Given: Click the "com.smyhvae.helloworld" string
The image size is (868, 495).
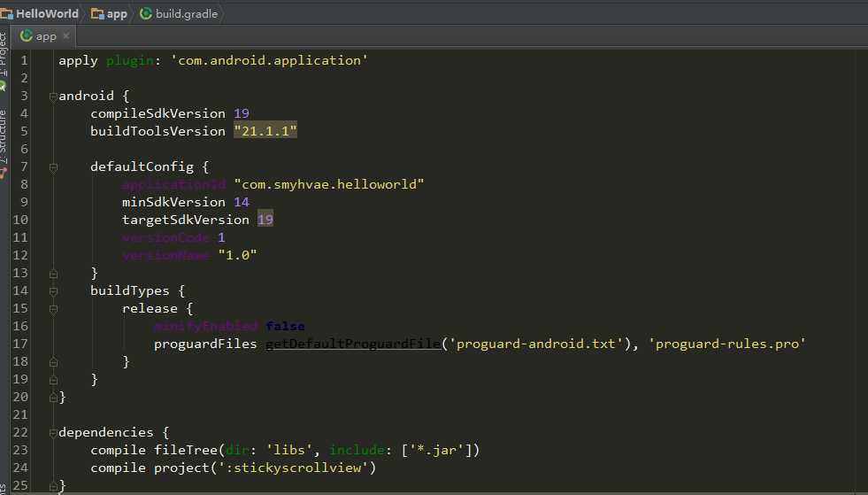Looking at the screenshot, I should [329, 184].
